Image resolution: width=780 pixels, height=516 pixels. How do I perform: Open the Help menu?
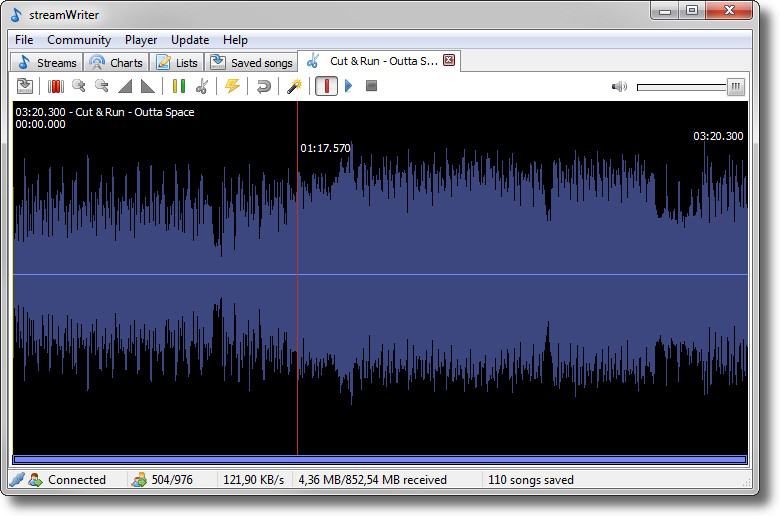pos(235,40)
